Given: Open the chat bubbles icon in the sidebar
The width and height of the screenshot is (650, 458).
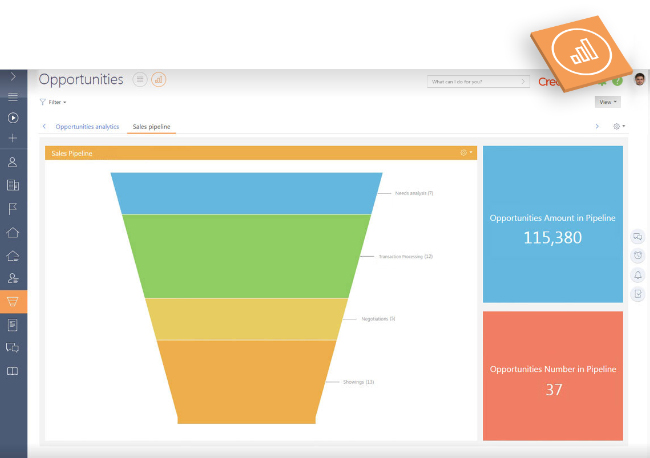Looking at the screenshot, I should 12,347.
